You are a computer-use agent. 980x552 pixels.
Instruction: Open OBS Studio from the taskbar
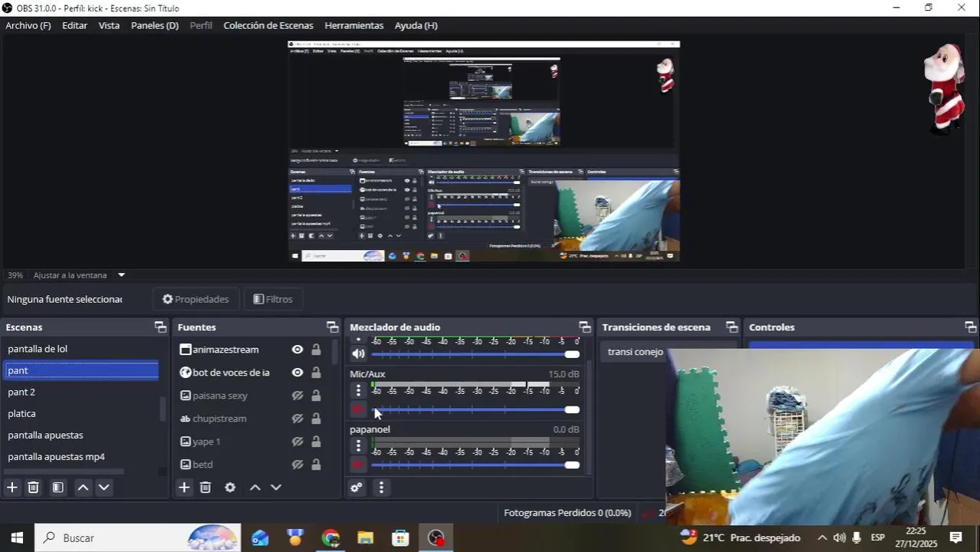tap(436, 538)
